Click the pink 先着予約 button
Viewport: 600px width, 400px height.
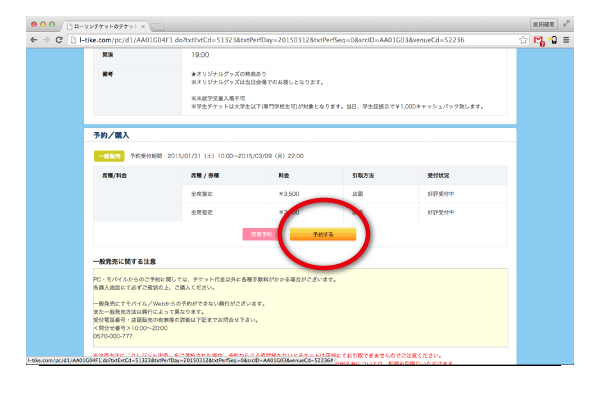(261, 234)
